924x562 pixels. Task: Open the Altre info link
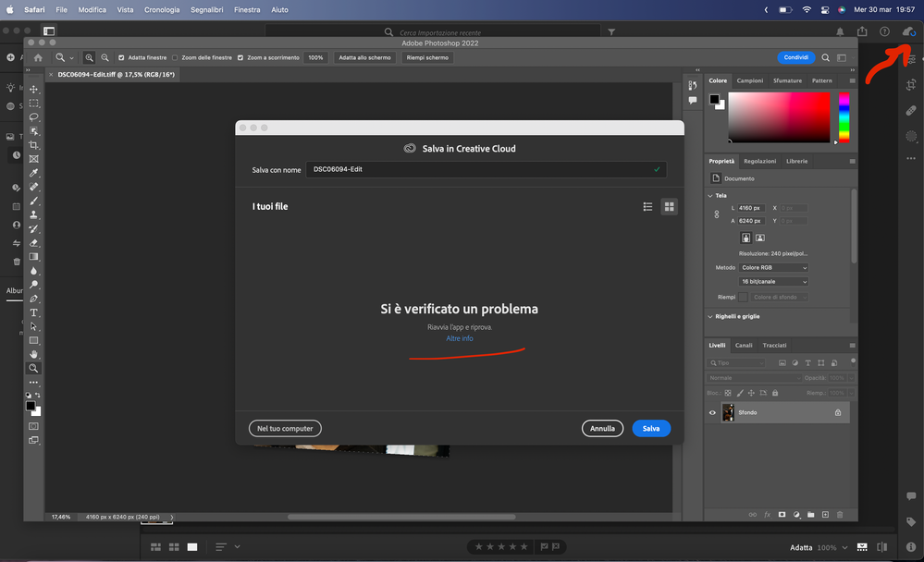(460, 338)
